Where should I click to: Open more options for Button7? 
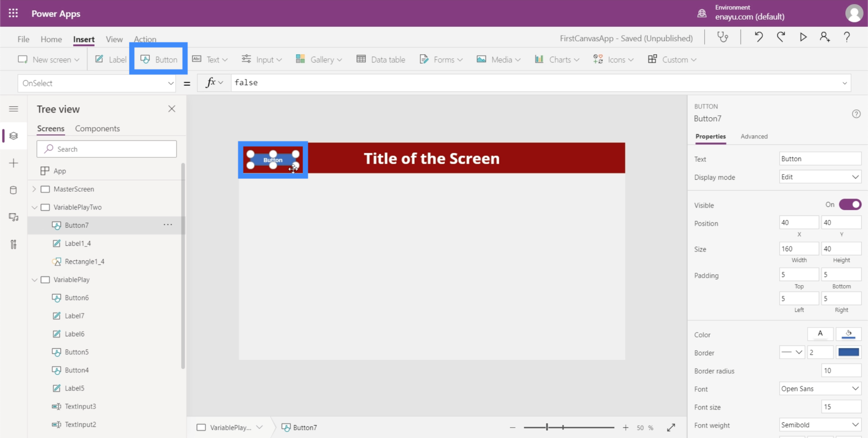[168, 225]
